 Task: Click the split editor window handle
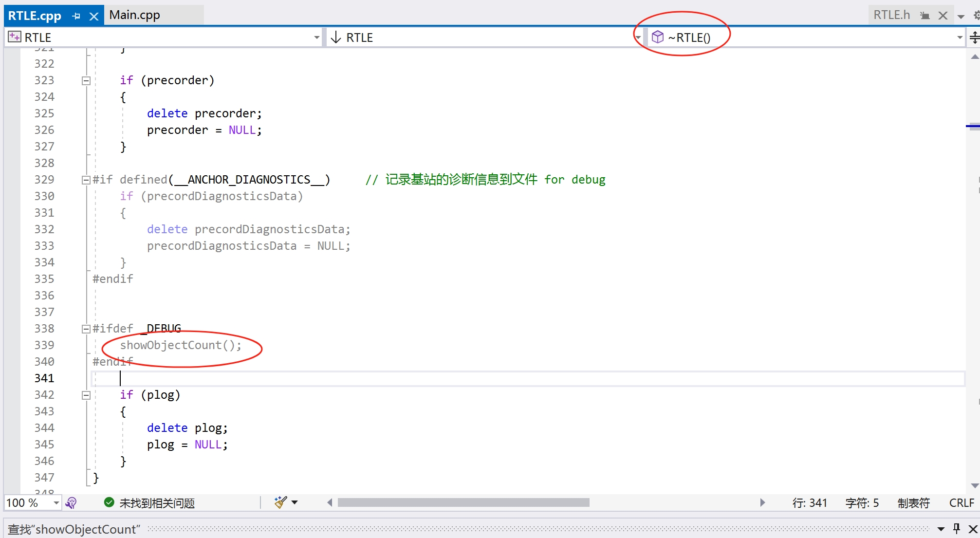tap(974, 37)
